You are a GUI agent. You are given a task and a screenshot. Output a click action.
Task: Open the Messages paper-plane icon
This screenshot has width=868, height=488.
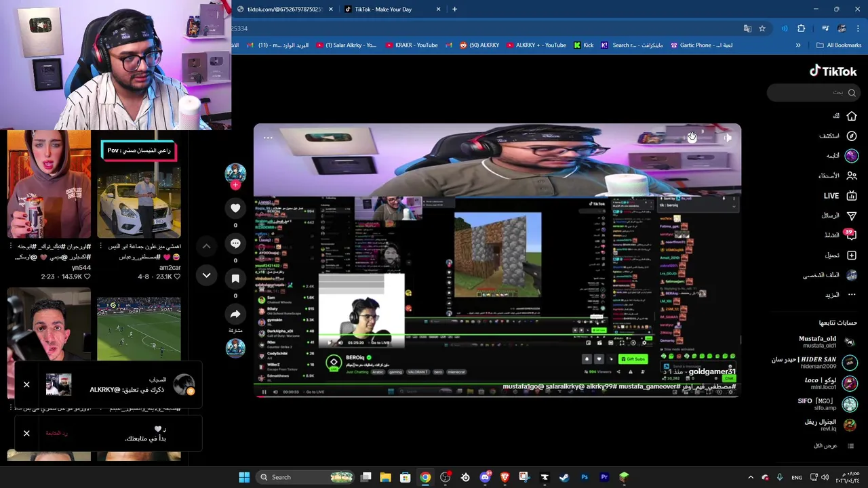point(852,216)
